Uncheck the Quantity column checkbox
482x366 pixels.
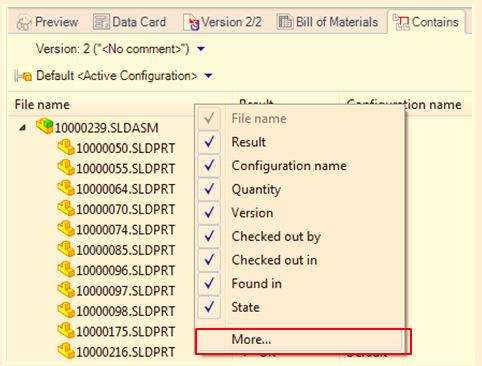209,189
